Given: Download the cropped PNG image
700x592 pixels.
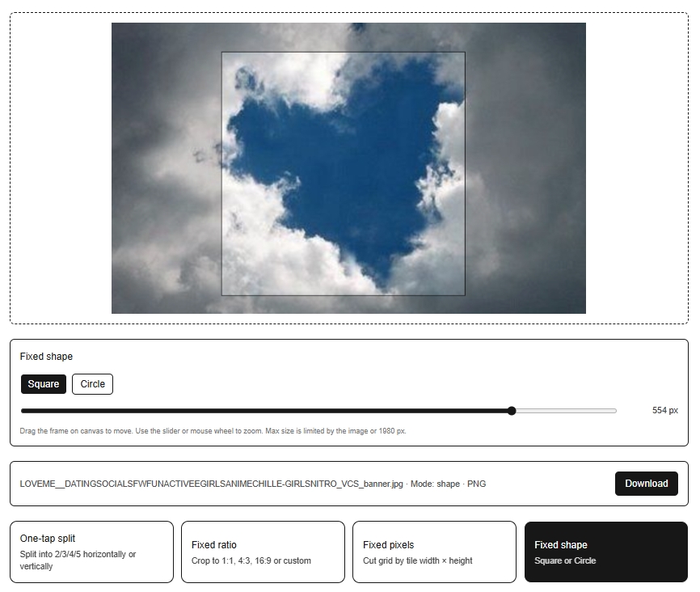Looking at the screenshot, I should (x=646, y=484).
